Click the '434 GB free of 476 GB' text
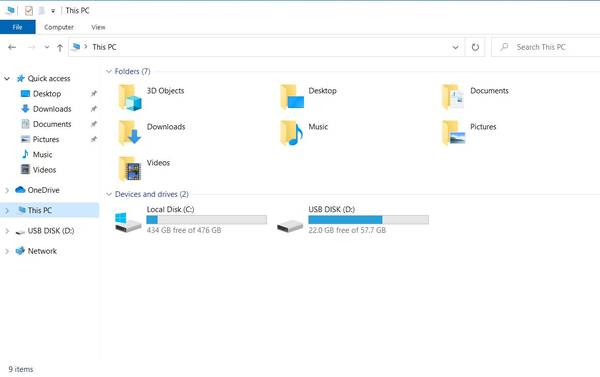This screenshot has width=600, height=377. [184, 230]
